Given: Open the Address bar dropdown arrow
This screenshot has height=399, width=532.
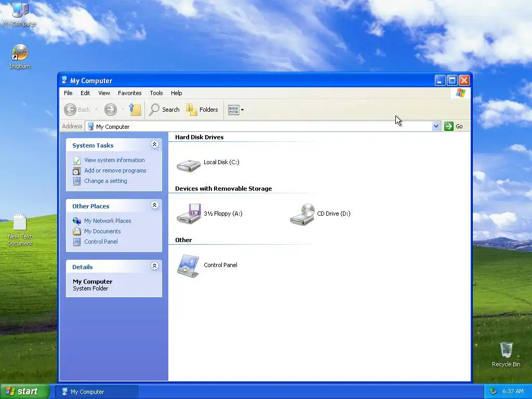Looking at the screenshot, I should (x=436, y=127).
